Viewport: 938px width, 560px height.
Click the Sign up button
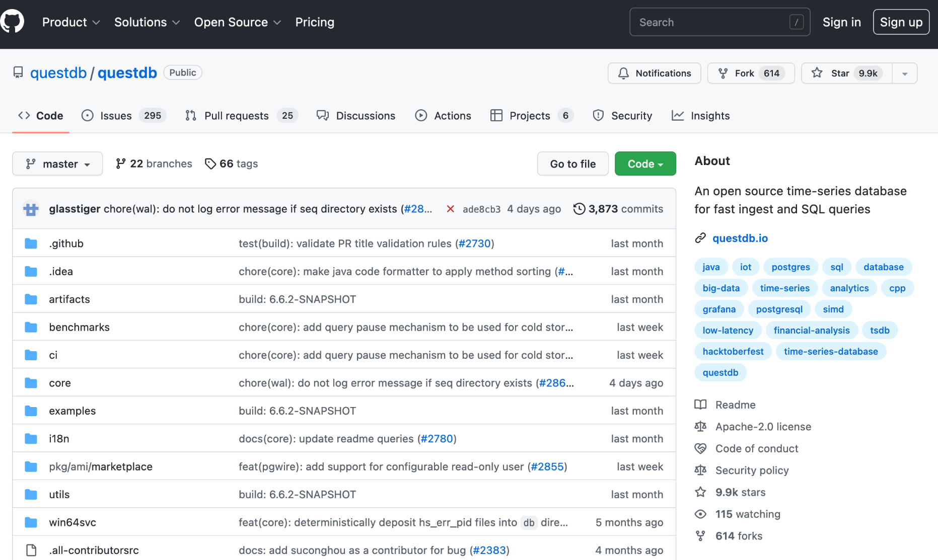(x=901, y=22)
